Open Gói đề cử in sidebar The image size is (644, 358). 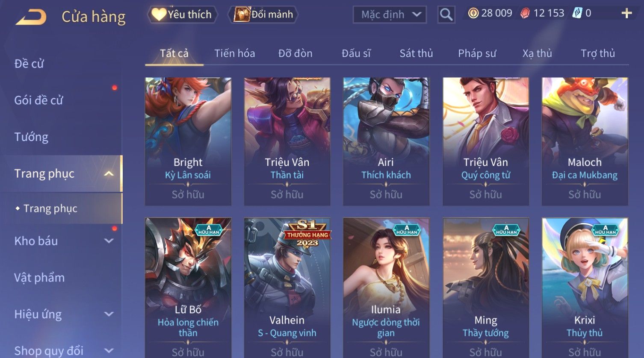[38, 100]
